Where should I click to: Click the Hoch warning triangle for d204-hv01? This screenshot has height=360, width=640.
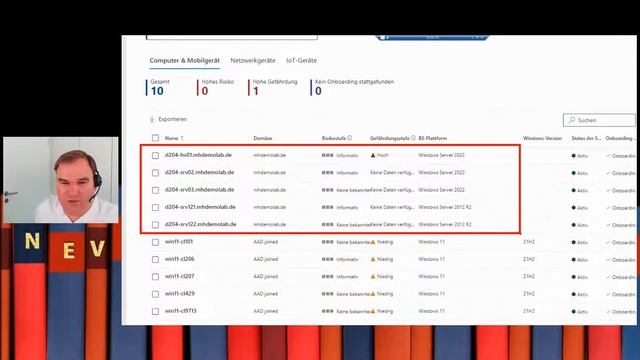[373, 155]
